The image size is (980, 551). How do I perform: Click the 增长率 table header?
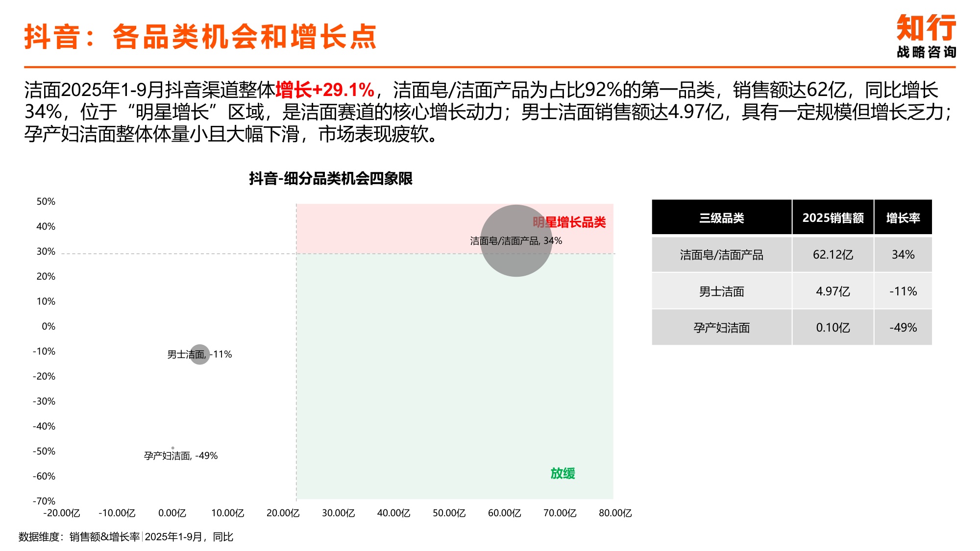(x=903, y=217)
